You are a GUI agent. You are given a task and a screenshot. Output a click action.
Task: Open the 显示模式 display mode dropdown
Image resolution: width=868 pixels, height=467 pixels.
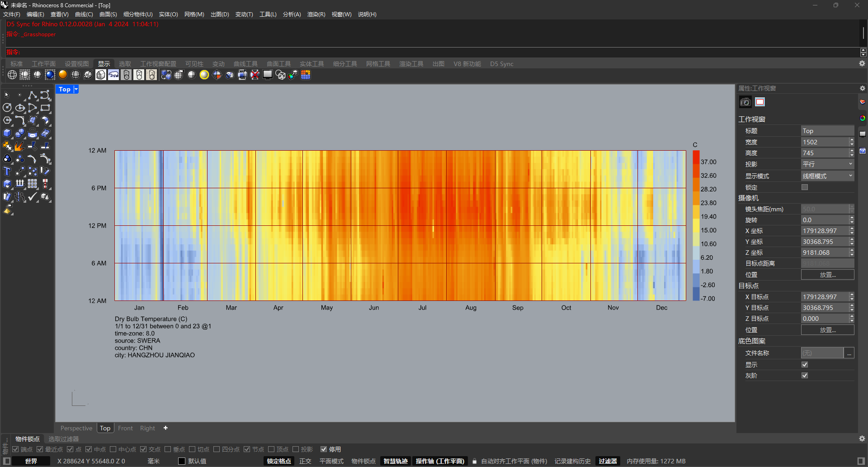pos(827,176)
